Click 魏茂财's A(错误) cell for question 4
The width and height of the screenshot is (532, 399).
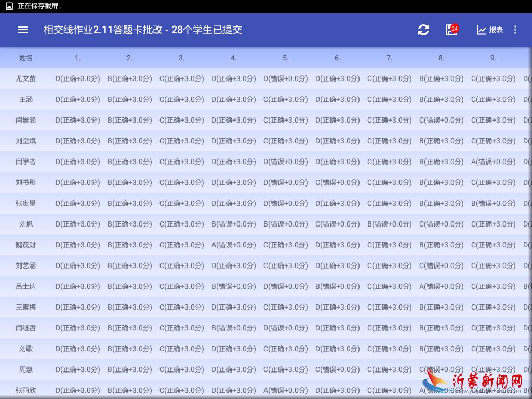233,245
